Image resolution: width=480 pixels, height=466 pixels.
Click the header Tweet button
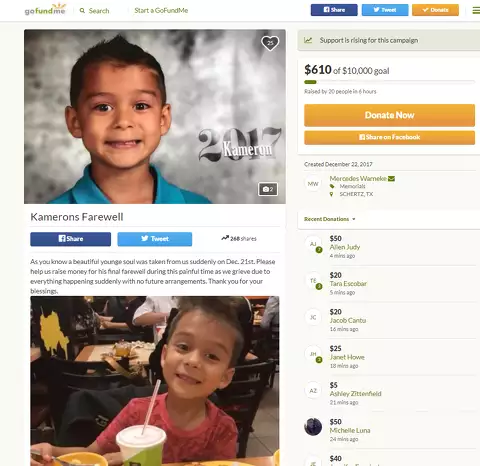pos(385,10)
